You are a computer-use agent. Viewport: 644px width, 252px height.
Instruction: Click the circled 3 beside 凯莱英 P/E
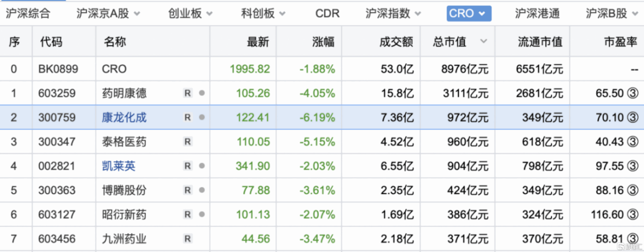pos(632,166)
